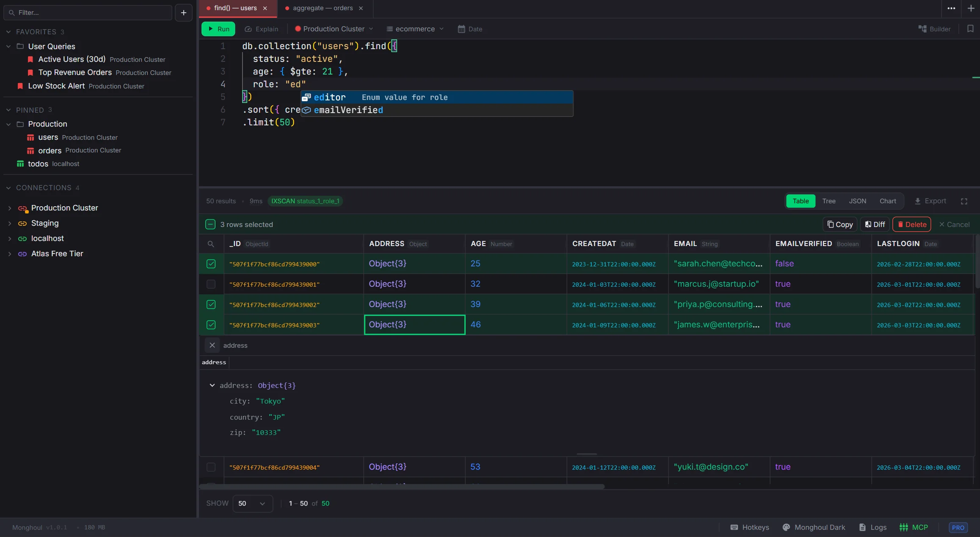Open the MCP status item
The image size is (980, 537).
[x=914, y=527]
